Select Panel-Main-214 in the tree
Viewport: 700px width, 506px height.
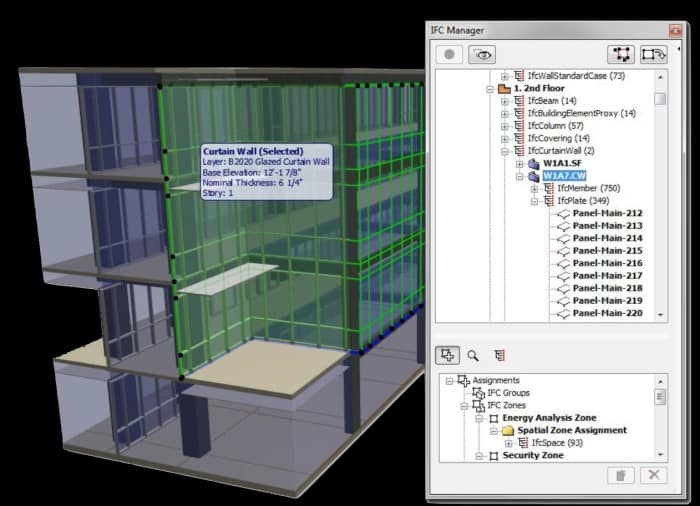(x=607, y=238)
